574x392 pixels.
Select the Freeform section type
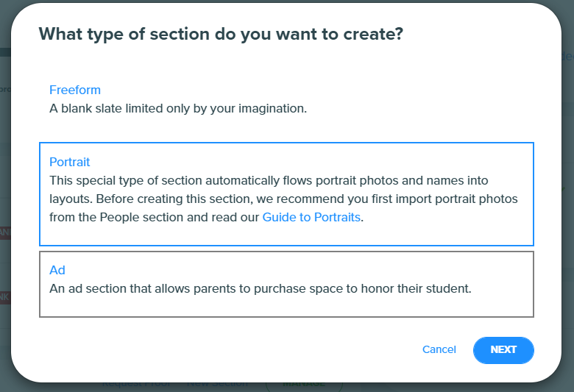[x=286, y=99]
